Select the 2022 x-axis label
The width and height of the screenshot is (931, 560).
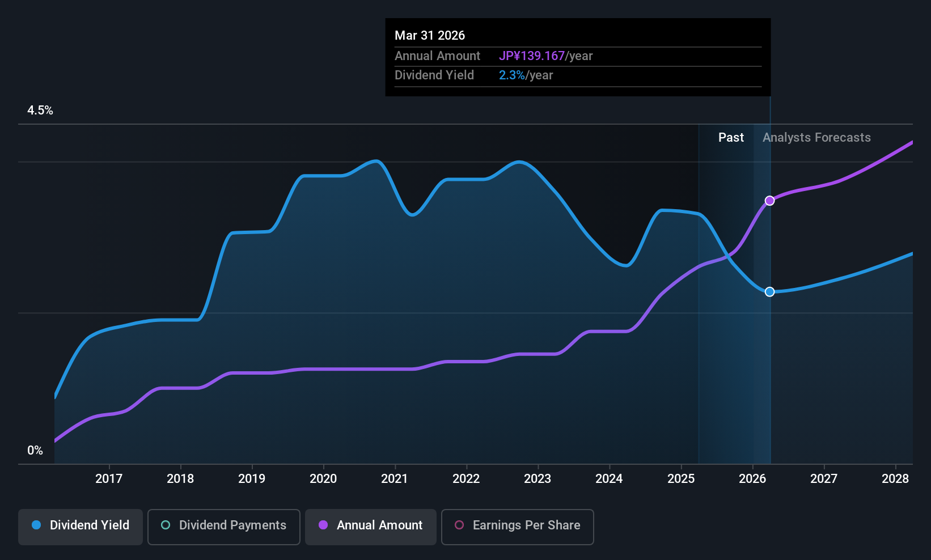tap(466, 478)
